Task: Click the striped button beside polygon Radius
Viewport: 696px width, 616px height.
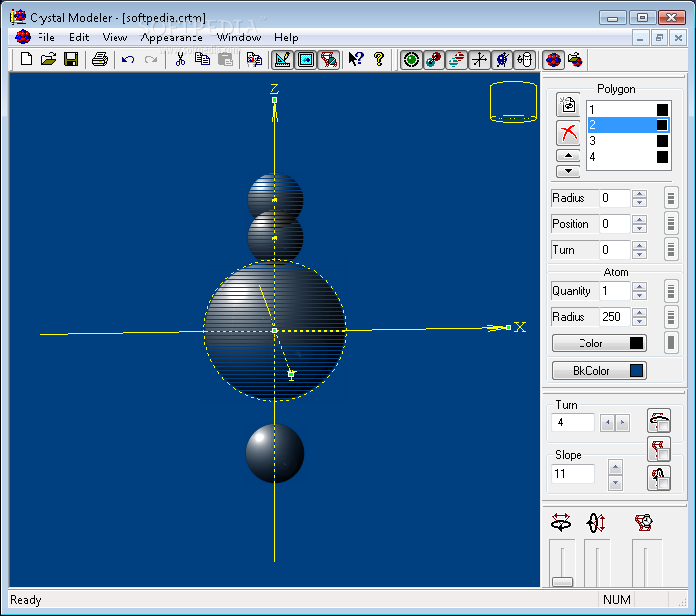Action: [x=671, y=198]
